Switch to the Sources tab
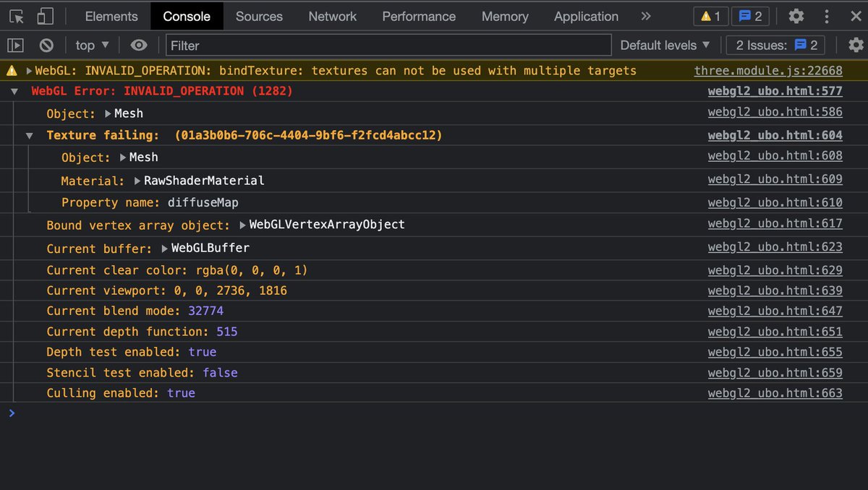 click(259, 16)
